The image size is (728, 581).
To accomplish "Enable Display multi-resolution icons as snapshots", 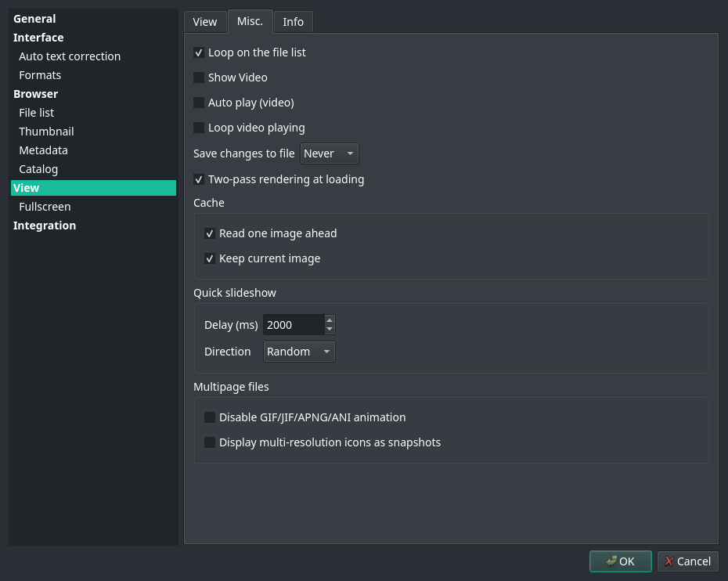I will point(210,442).
